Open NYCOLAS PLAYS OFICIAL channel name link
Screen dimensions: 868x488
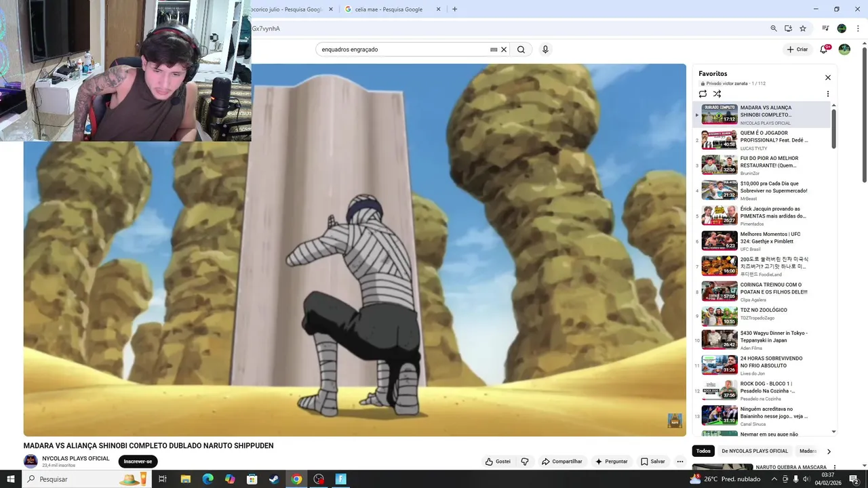pos(76,459)
